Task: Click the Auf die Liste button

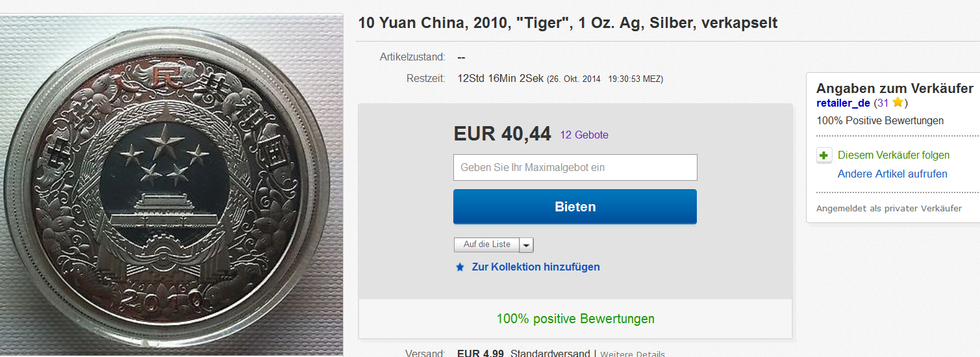Action: pos(487,245)
